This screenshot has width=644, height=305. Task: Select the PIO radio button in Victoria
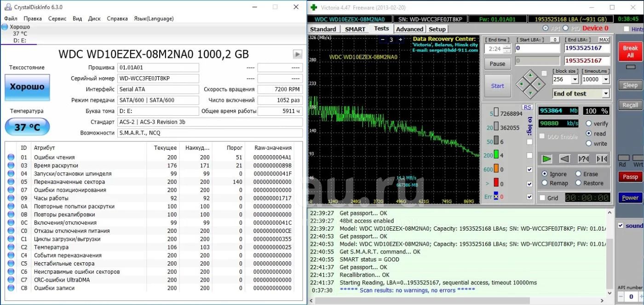pyautogui.click(x=566, y=28)
